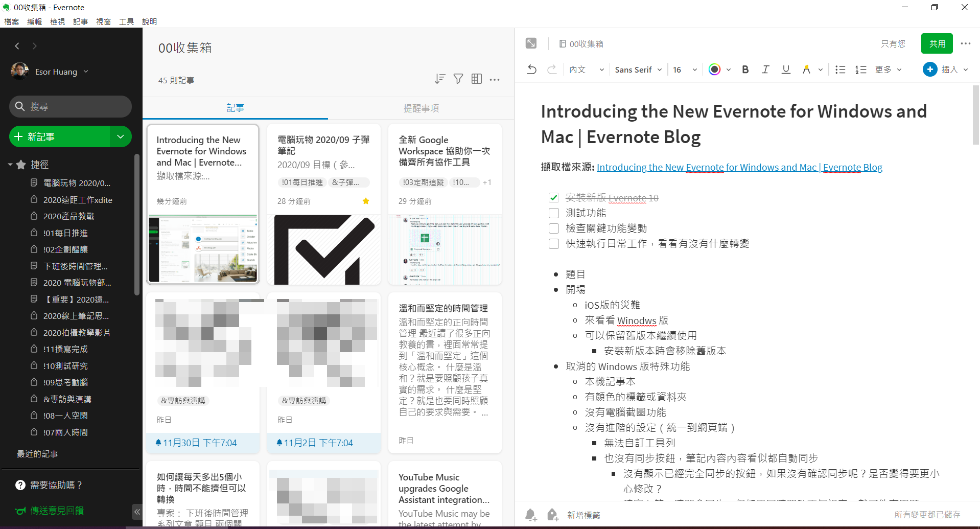Click the undo arrow in editor toolbar

tap(532, 70)
